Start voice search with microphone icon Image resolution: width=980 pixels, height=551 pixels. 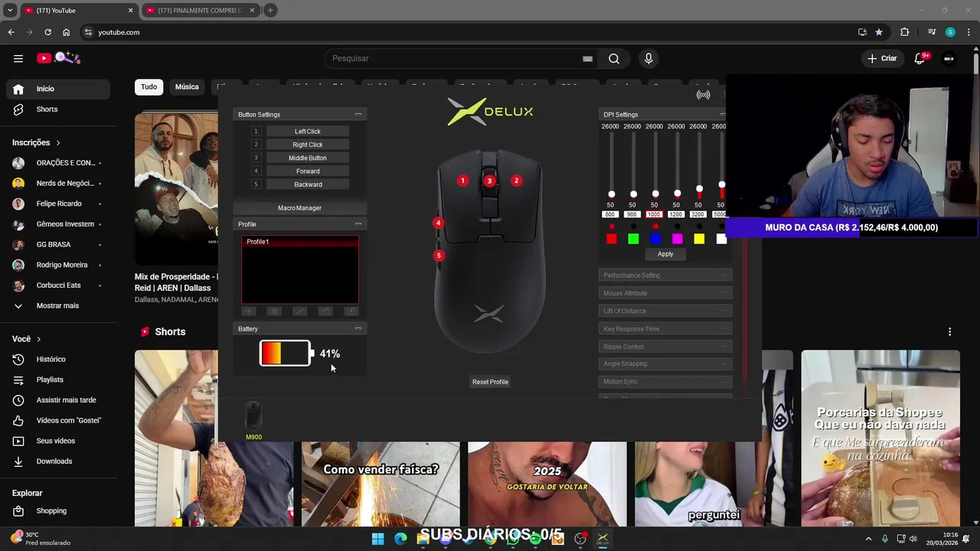(x=648, y=59)
